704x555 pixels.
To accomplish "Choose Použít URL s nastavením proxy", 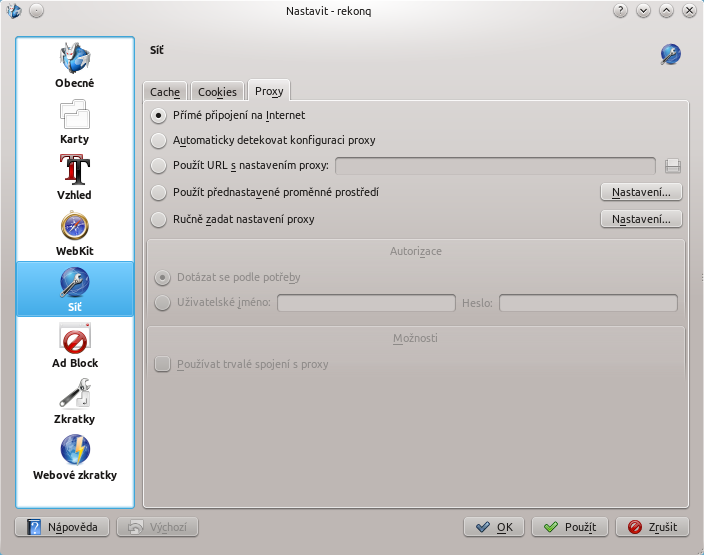I will tap(240, 166).
